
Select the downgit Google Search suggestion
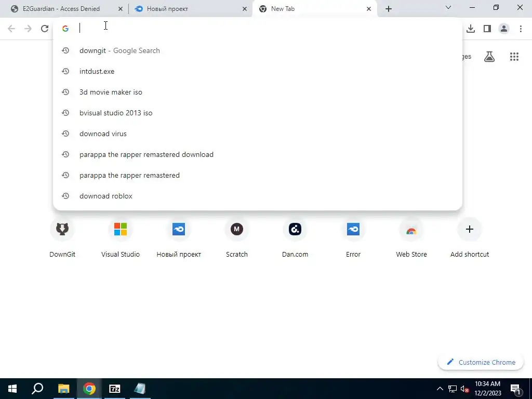258,50
